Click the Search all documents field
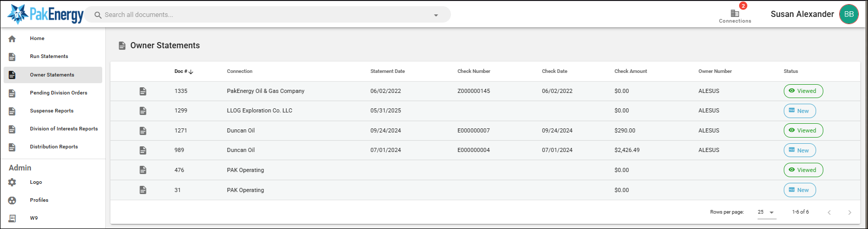This screenshot has height=229, width=868. point(267,15)
